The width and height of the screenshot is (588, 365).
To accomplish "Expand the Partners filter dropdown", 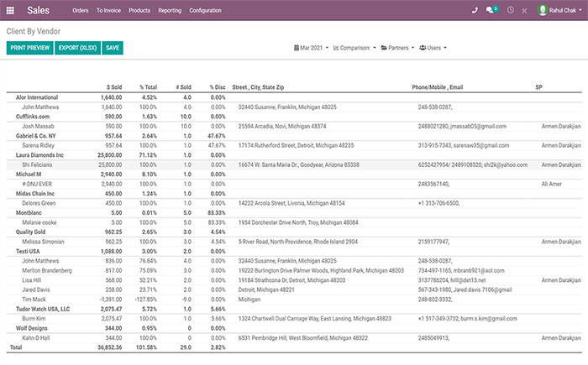I will point(398,48).
